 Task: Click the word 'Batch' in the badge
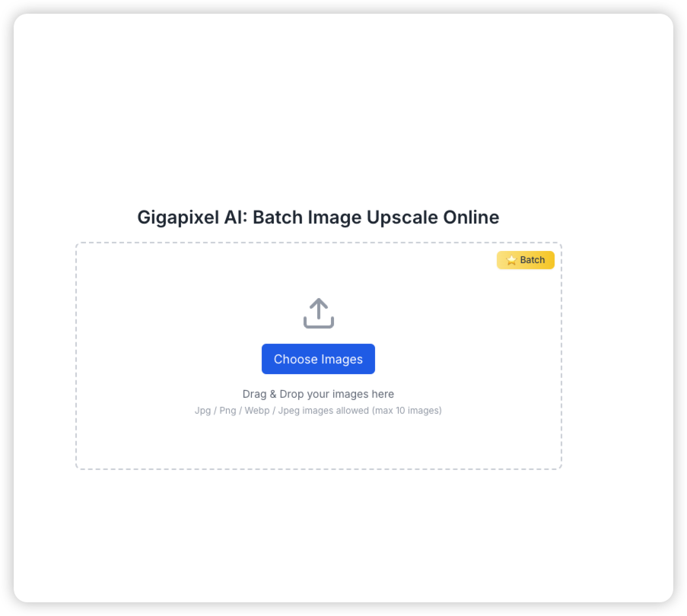pyautogui.click(x=533, y=260)
